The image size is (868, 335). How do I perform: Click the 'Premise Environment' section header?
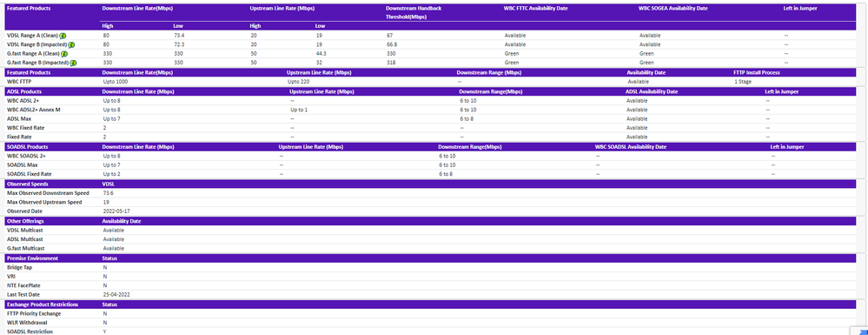click(x=32, y=258)
